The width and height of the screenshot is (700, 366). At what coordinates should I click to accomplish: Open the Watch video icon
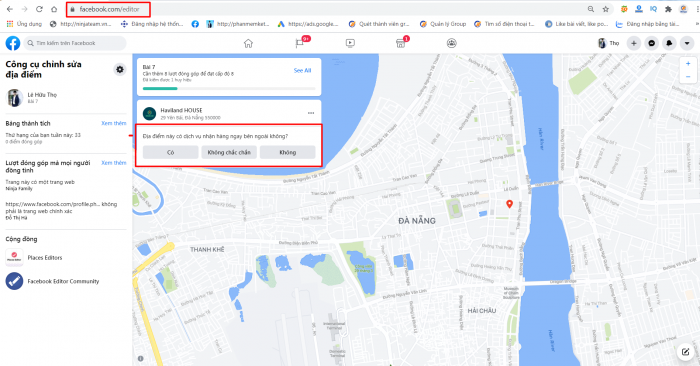(350, 43)
